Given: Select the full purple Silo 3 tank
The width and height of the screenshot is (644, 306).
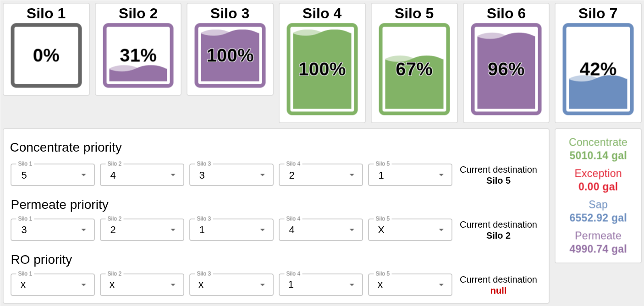Looking at the screenshot, I should pyautogui.click(x=230, y=55).
